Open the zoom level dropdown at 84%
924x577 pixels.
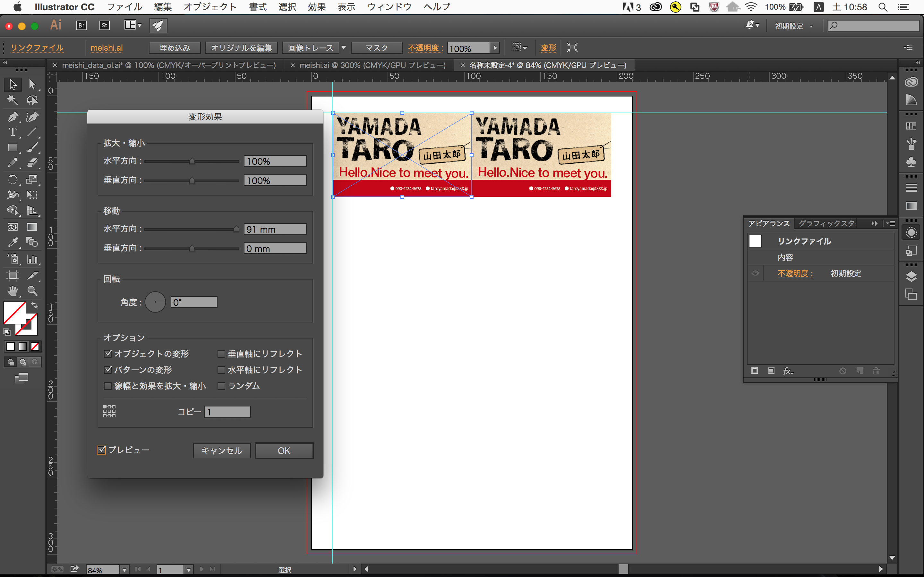[124, 570]
